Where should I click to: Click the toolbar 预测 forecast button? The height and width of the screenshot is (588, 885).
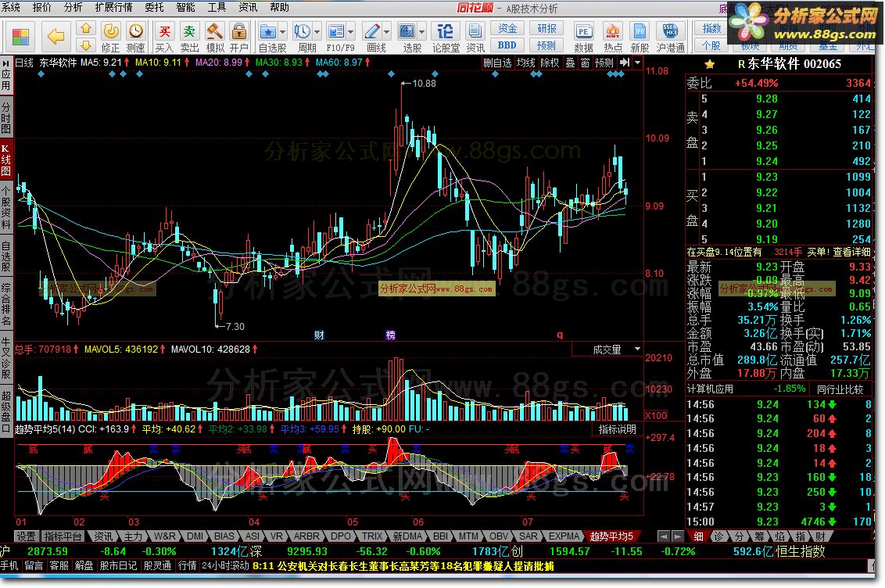point(546,45)
